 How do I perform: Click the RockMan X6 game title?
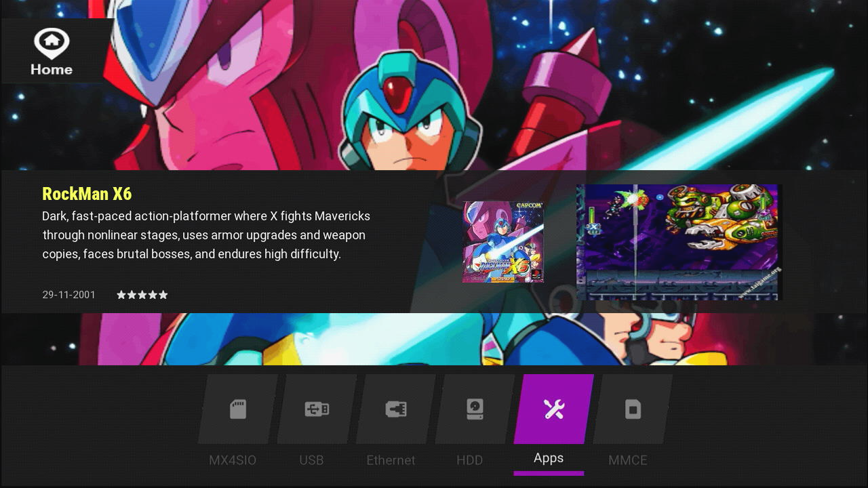click(x=87, y=194)
